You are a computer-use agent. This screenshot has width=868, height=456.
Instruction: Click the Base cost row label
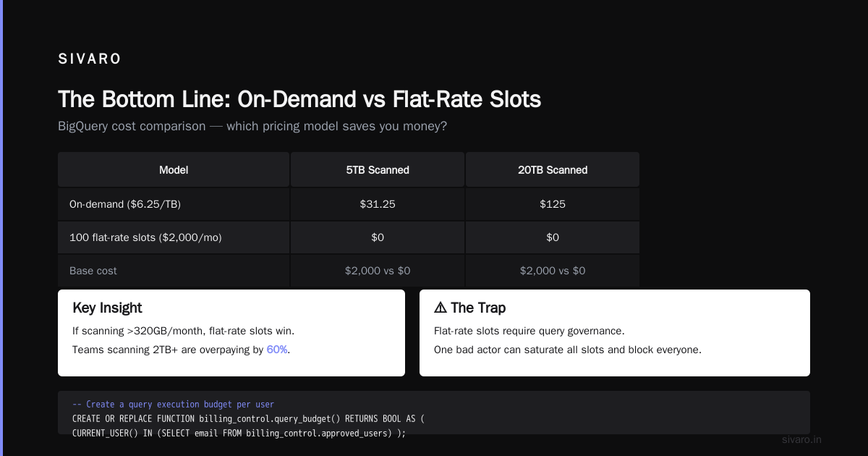tap(93, 271)
